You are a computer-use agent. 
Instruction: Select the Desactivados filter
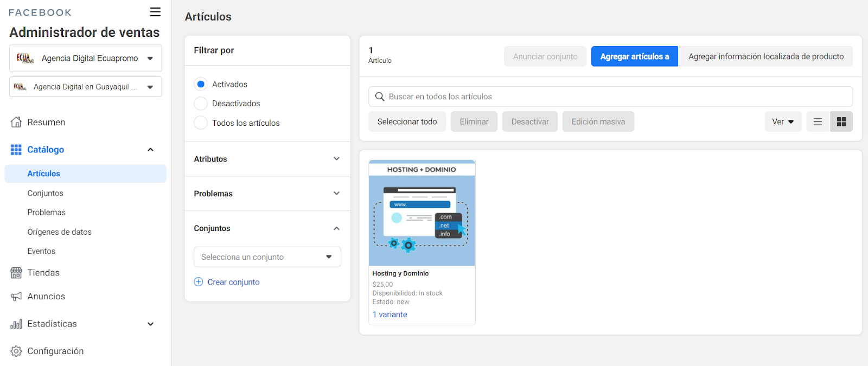click(x=201, y=104)
